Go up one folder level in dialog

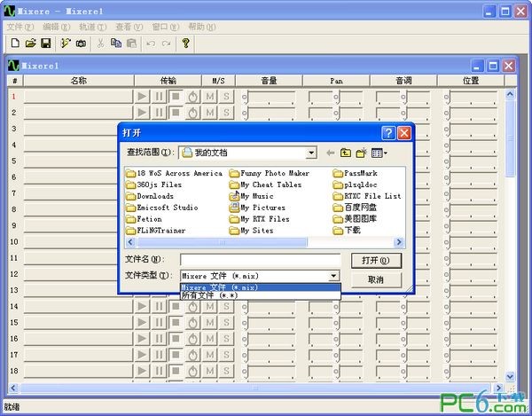[346, 153]
